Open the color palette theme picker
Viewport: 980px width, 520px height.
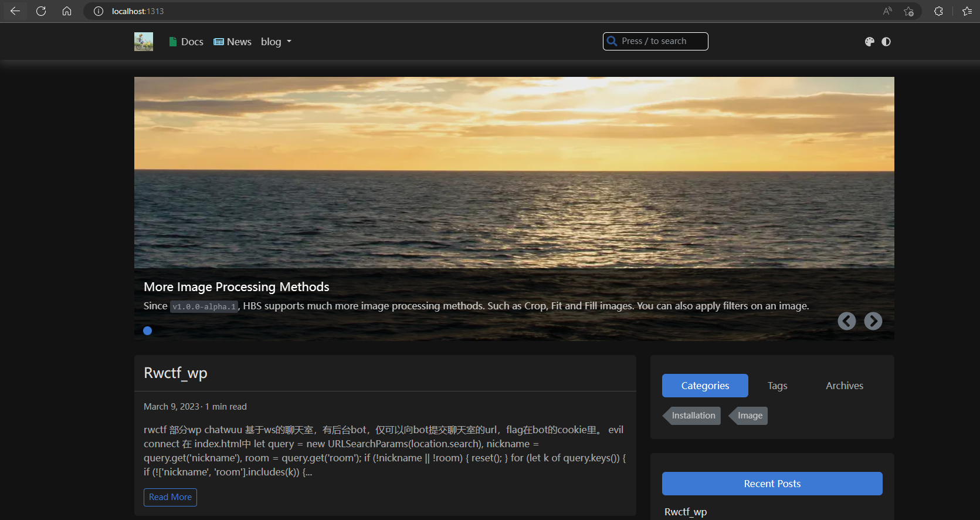[869, 42]
